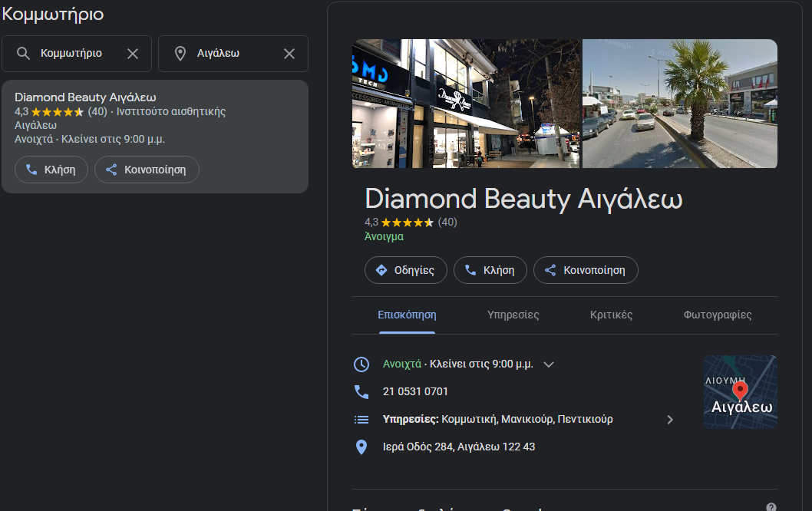The width and height of the screenshot is (812, 511).
Task: Open services arrow chevron on Υπηρεσίες row
Action: pos(670,420)
